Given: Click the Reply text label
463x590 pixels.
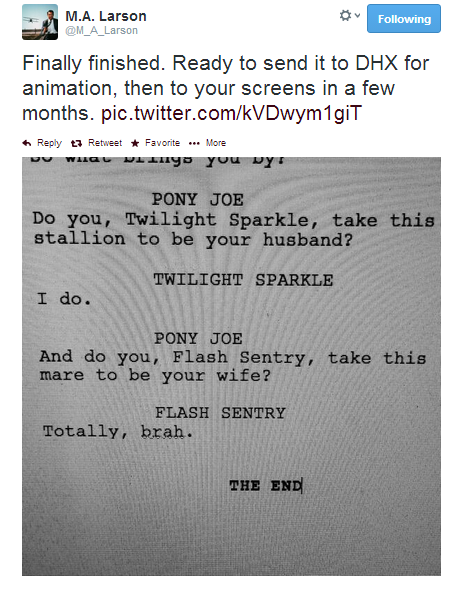Looking at the screenshot, I should (x=49, y=143).
